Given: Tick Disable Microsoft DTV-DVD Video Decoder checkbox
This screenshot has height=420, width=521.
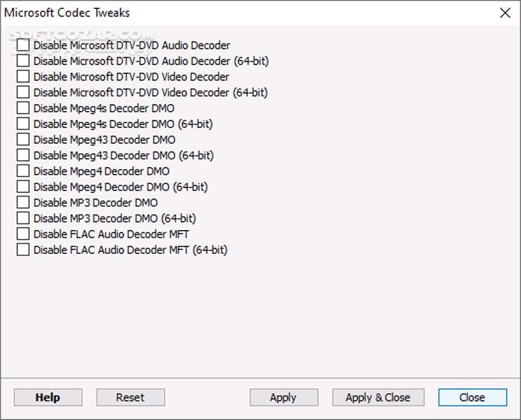Looking at the screenshot, I should (x=23, y=77).
